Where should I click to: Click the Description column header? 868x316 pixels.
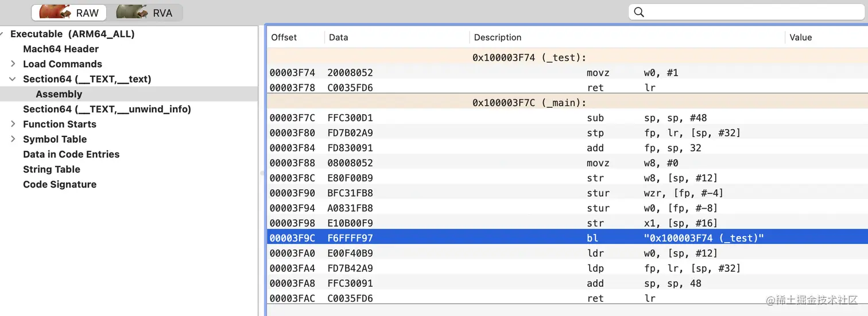[x=498, y=37]
